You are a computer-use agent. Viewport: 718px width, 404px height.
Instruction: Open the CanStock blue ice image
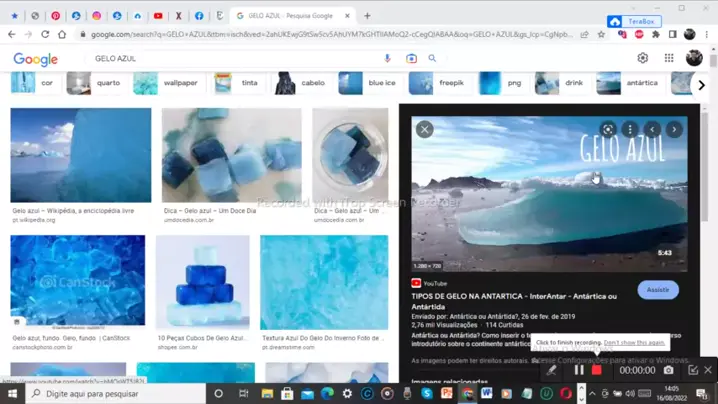click(x=78, y=280)
